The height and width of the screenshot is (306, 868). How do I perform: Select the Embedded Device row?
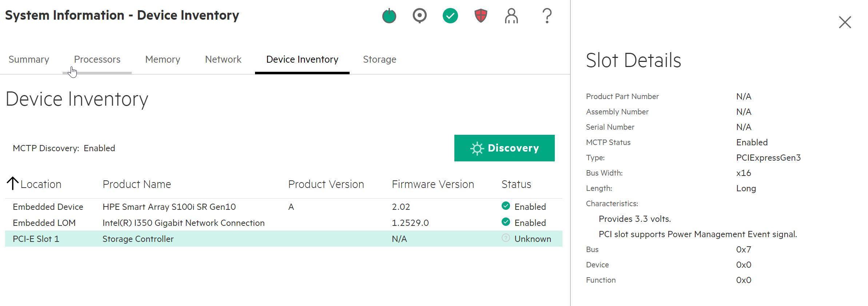point(48,207)
